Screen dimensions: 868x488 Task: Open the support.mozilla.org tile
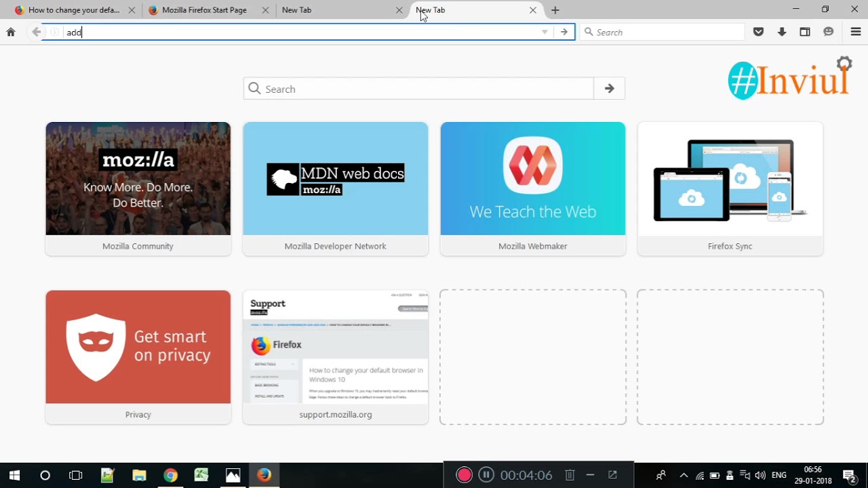(336, 357)
